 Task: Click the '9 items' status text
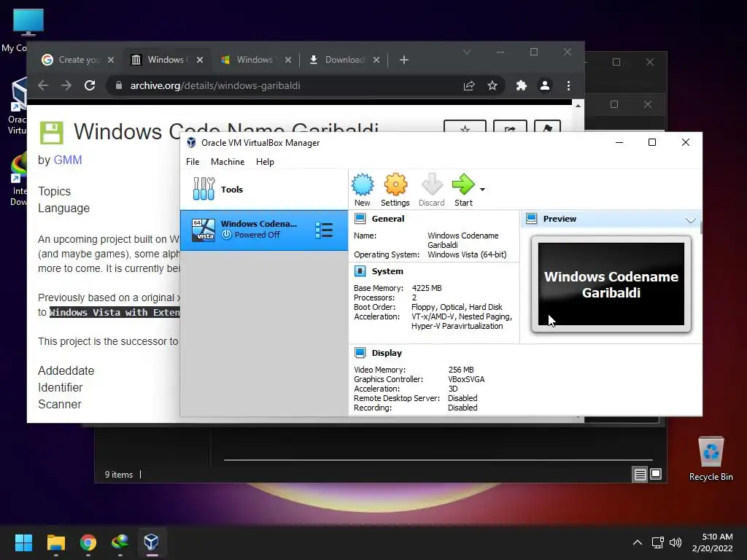pyautogui.click(x=119, y=475)
